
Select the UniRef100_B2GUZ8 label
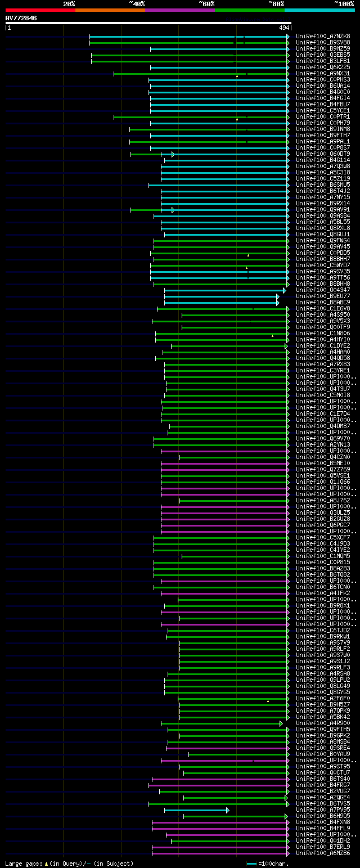(323, 519)
